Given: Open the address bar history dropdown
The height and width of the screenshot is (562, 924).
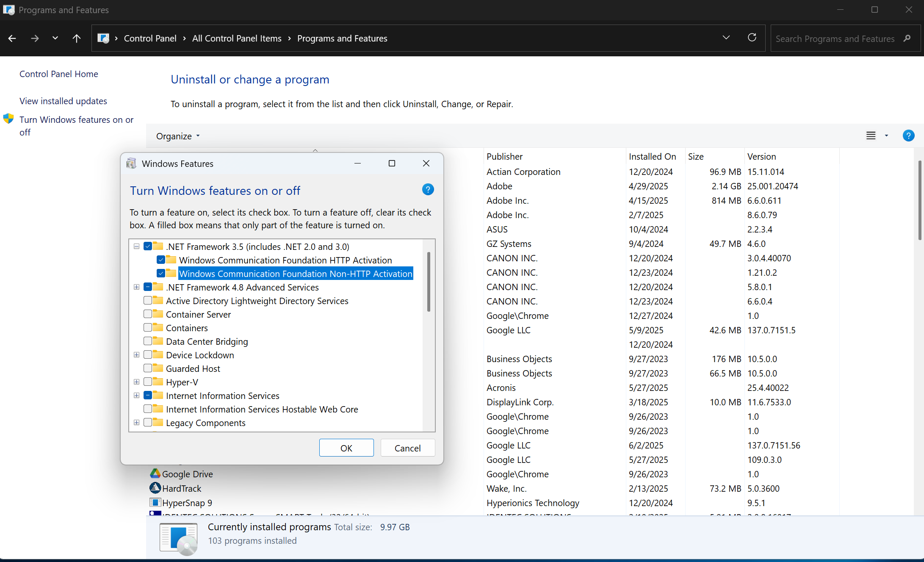Looking at the screenshot, I should (726, 38).
